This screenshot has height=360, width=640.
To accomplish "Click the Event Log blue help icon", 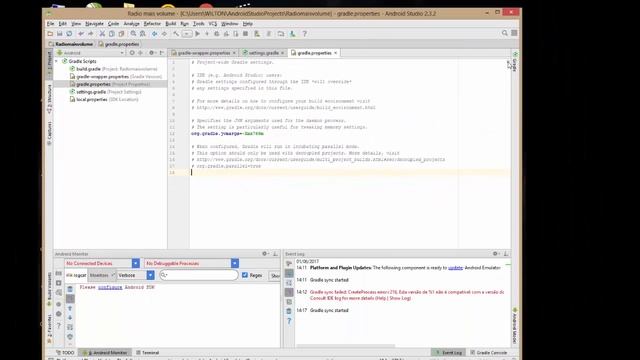I will coord(289,321).
